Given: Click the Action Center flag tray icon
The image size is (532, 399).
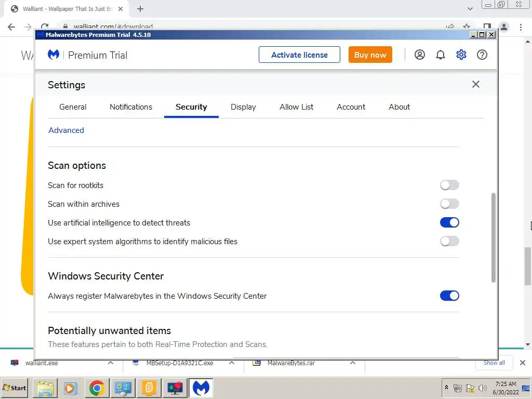Looking at the screenshot, I should tap(470, 388).
